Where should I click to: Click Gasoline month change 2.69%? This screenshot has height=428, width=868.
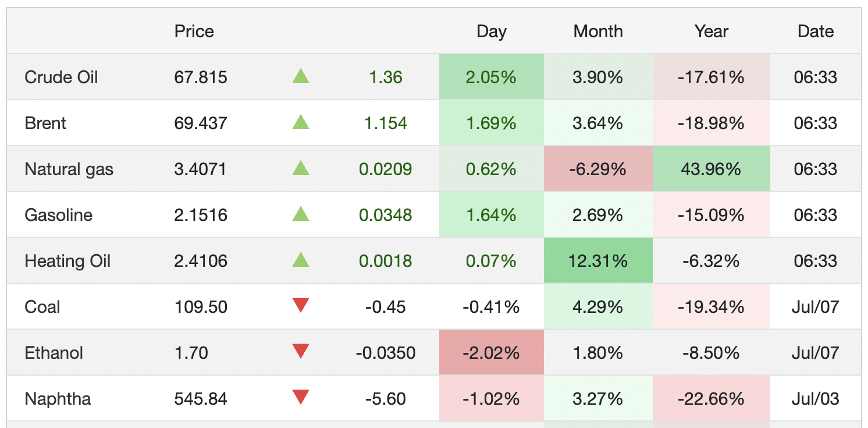[598, 215]
